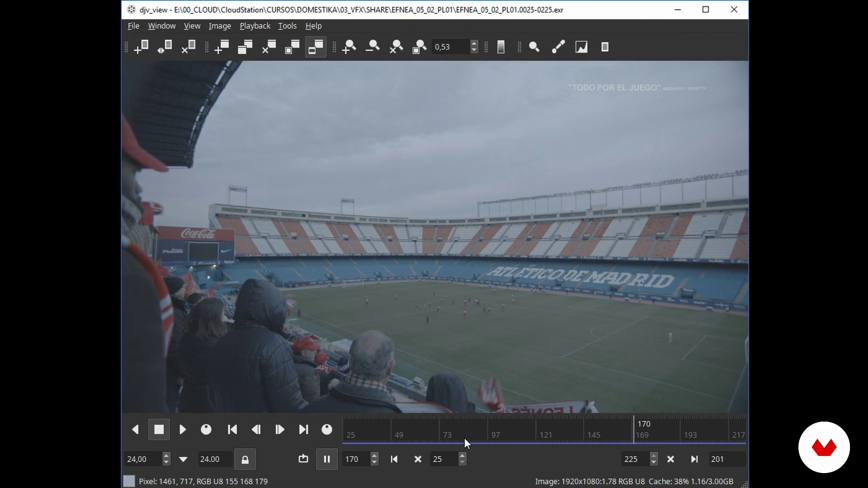
Task: Click the duration field showing 201
Action: [x=727, y=459]
